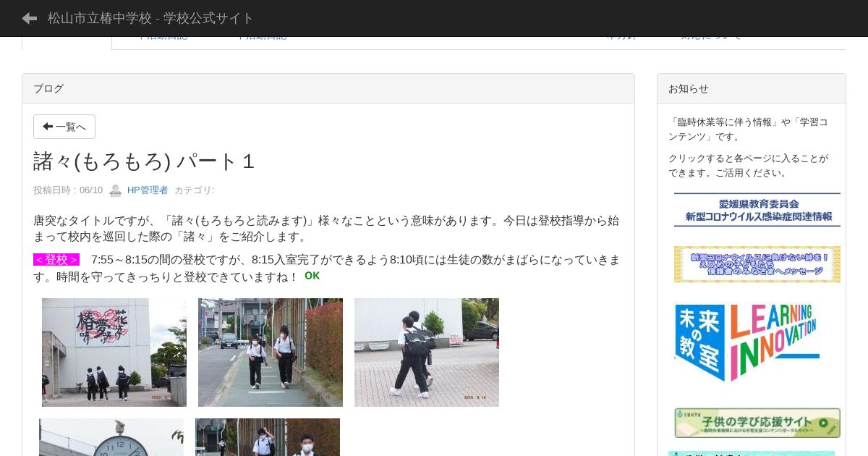Click the back arrow icon in header

click(x=30, y=18)
